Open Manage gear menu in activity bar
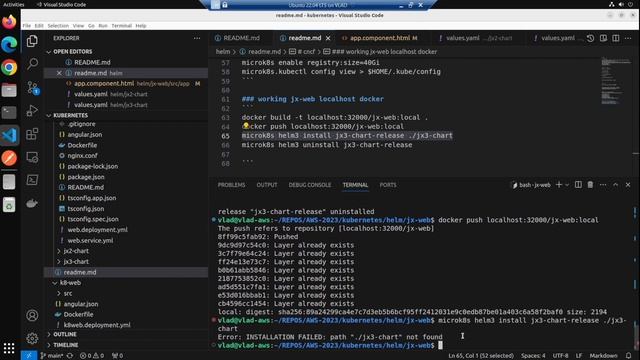 (32, 338)
